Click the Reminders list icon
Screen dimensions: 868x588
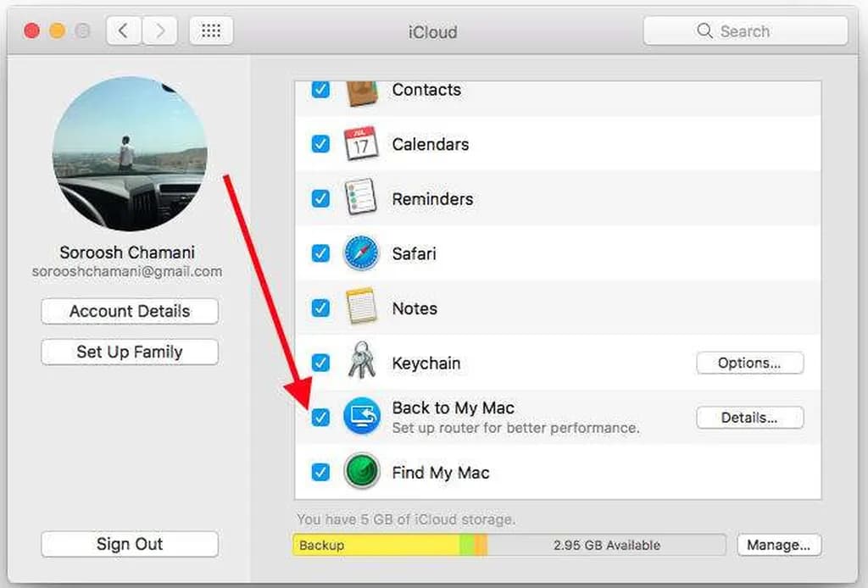(x=362, y=198)
